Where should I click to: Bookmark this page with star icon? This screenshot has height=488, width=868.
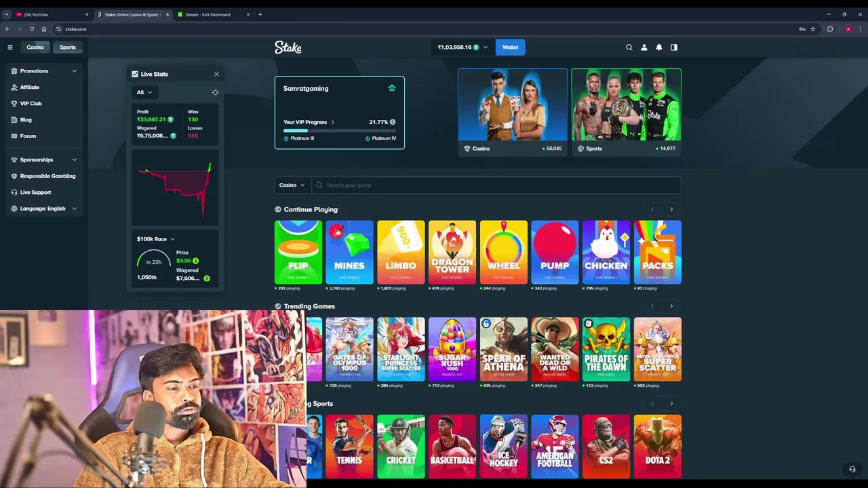click(x=813, y=29)
